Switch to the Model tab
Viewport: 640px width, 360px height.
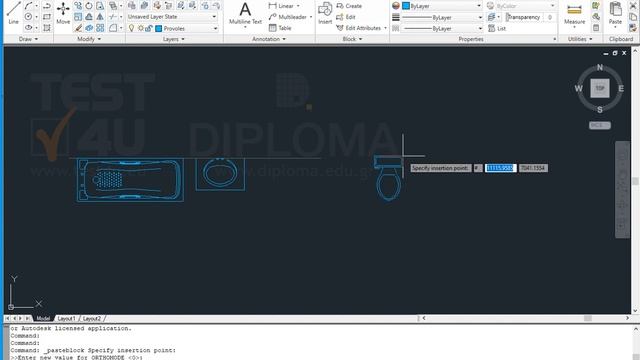[43, 318]
